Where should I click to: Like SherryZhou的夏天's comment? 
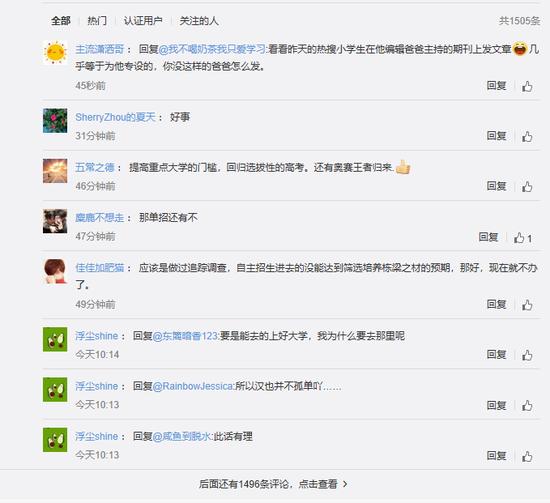[527, 136]
